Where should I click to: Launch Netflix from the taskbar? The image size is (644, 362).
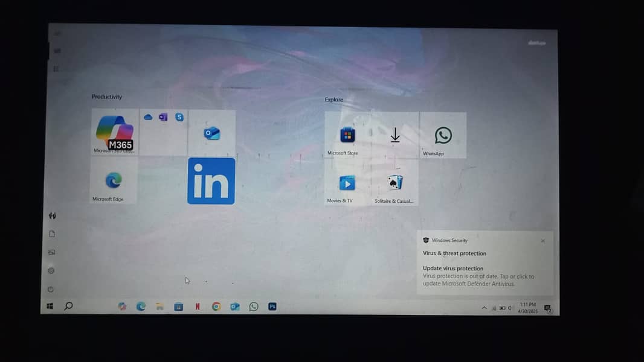click(198, 306)
